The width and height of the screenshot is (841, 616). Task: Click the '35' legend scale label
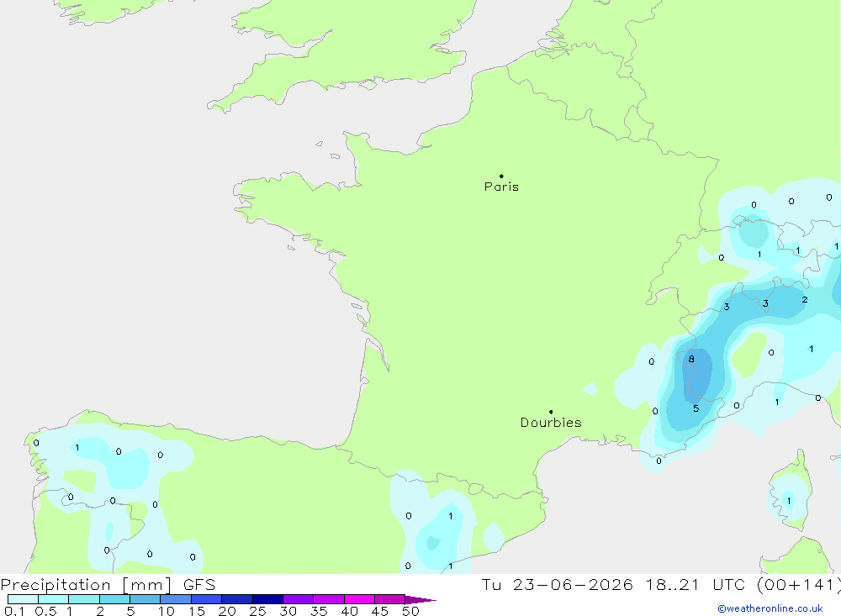tap(319, 611)
